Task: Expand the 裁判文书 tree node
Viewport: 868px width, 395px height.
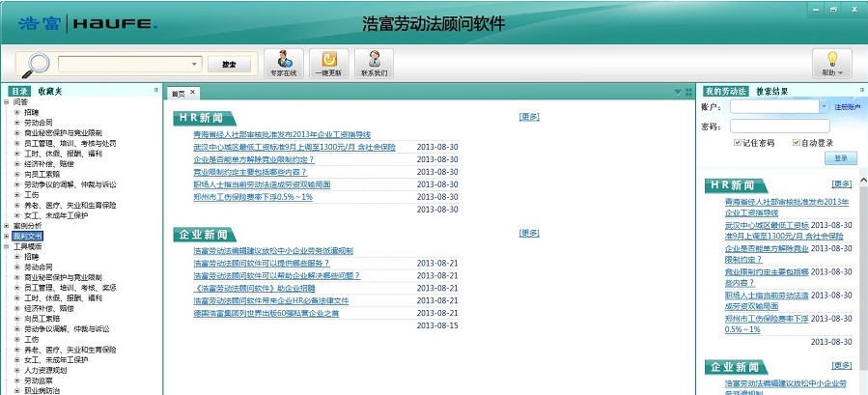Action: (6, 236)
